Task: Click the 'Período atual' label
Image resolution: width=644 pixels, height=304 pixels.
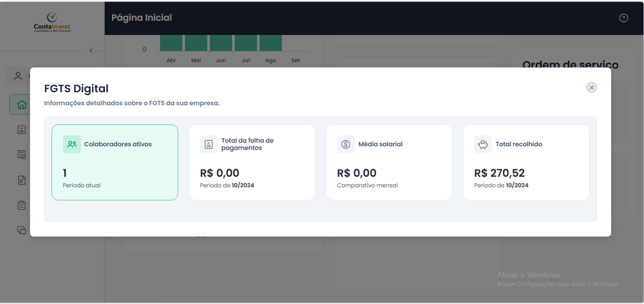Action: 82,185
